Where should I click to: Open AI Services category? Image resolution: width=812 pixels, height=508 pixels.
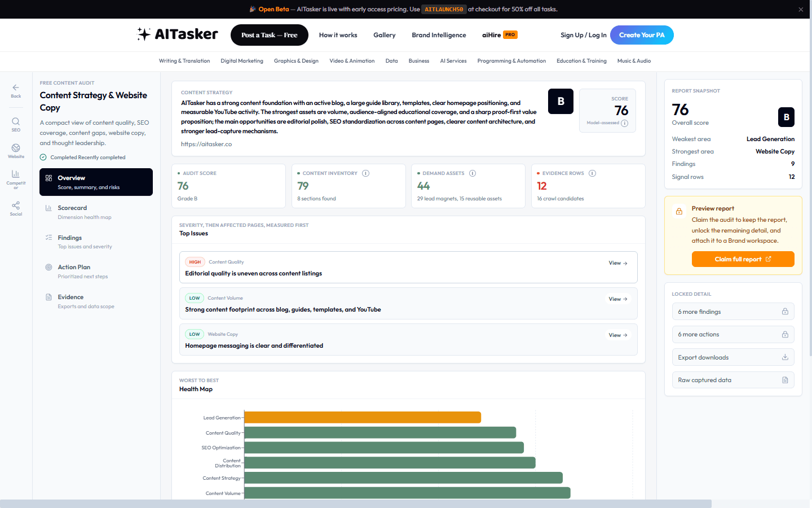[453, 61]
